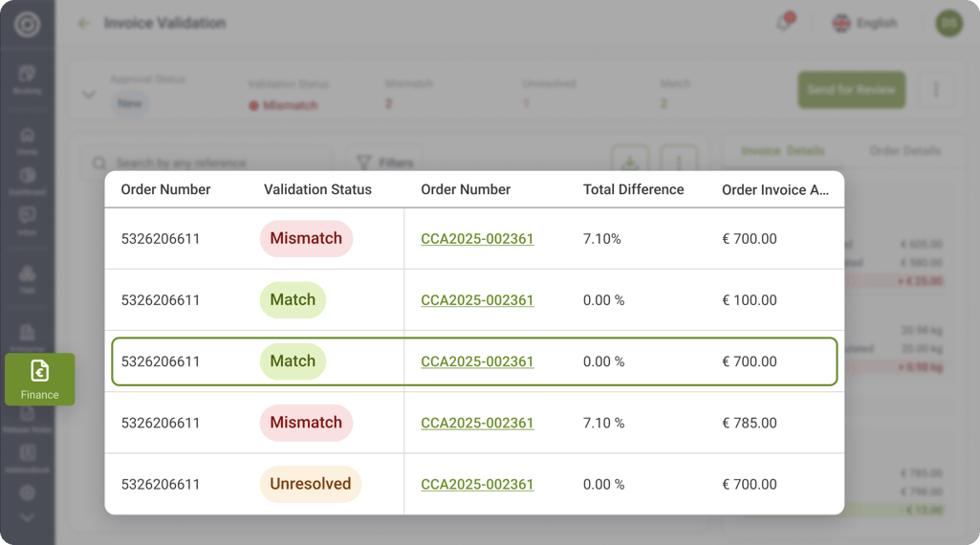Click the Send for Review button

pyautogui.click(x=851, y=89)
